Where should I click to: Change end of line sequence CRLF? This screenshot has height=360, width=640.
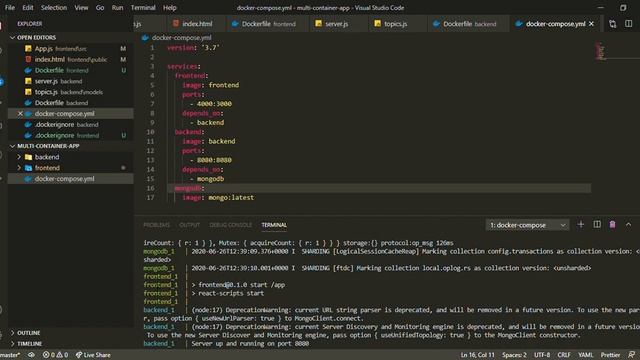click(x=564, y=355)
